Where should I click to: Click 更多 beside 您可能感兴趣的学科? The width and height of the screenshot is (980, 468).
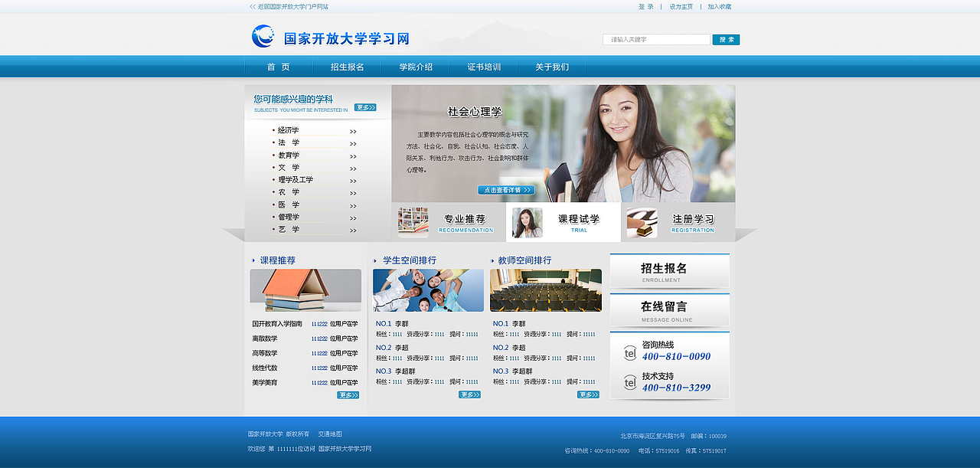pyautogui.click(x=365, y=108)
